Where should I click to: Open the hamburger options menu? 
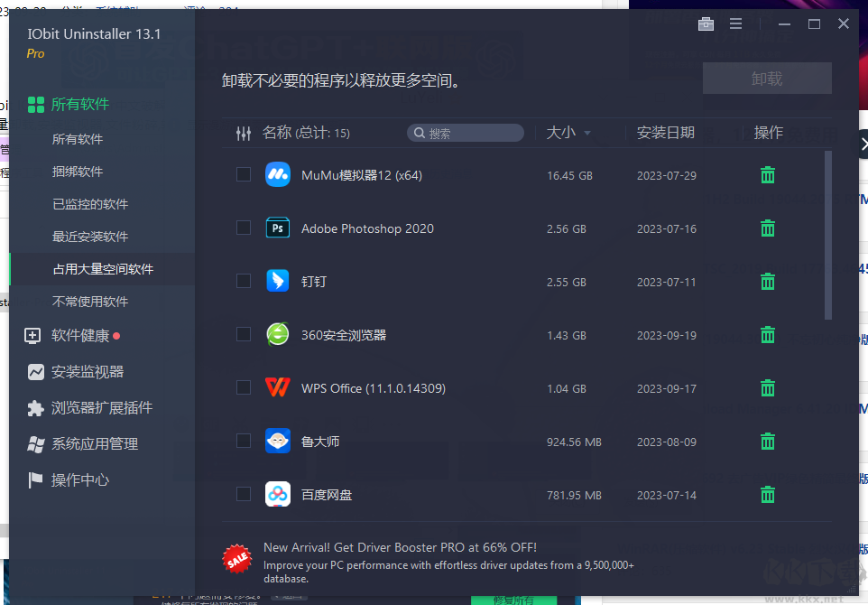pyautogui.click(x=735, y=23)
